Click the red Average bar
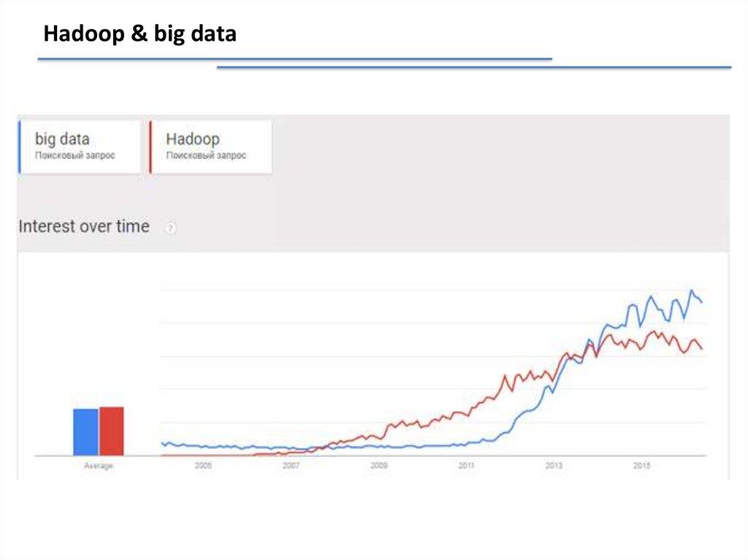The height and width of the screenshot is (560, 748). pyautogui.click(x=112, y=431)
